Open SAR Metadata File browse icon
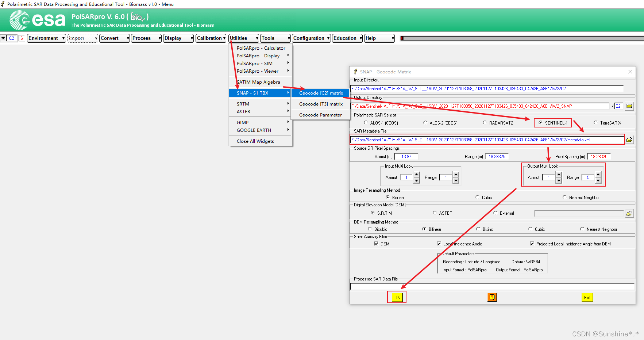The image size is (644, 340). point(629,140)
